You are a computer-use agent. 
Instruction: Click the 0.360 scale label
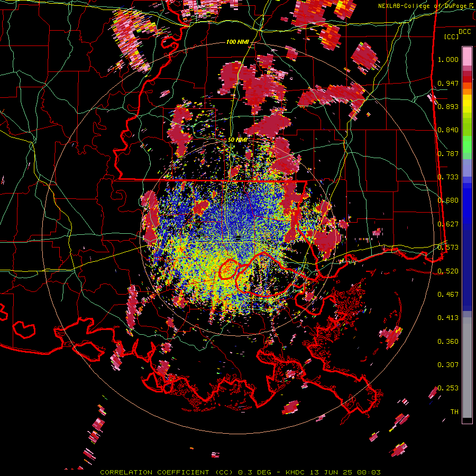(448, 342)
